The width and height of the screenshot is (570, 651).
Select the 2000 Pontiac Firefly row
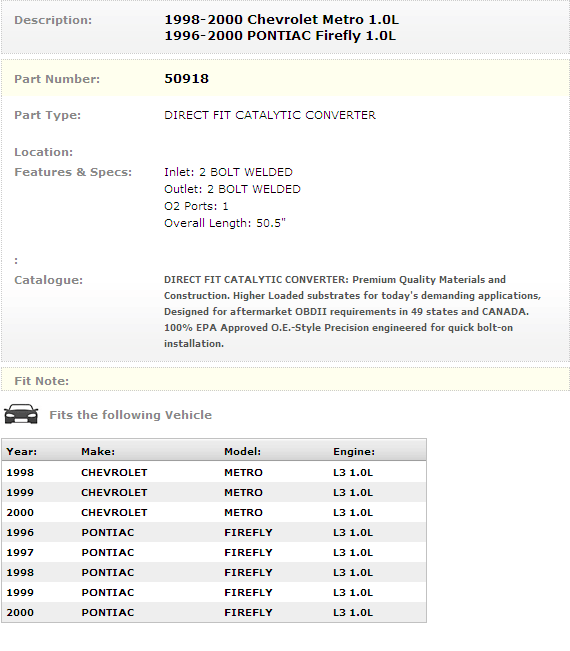(x=214, y=612)
